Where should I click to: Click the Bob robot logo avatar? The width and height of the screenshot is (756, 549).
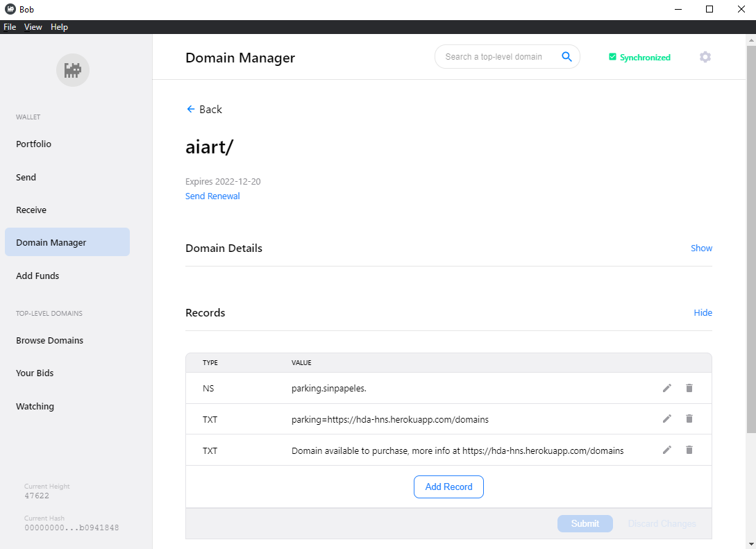73,70
